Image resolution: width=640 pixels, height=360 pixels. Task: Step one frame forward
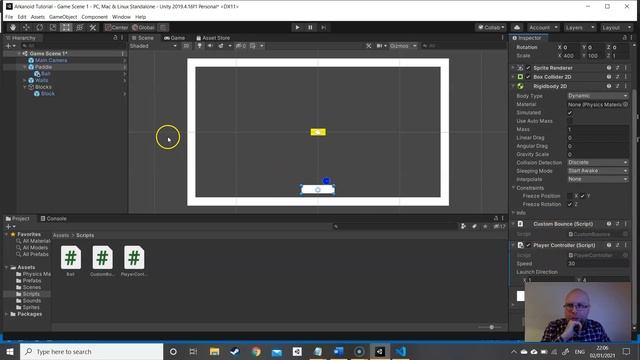pyautogui.click(x=323, y=27)
